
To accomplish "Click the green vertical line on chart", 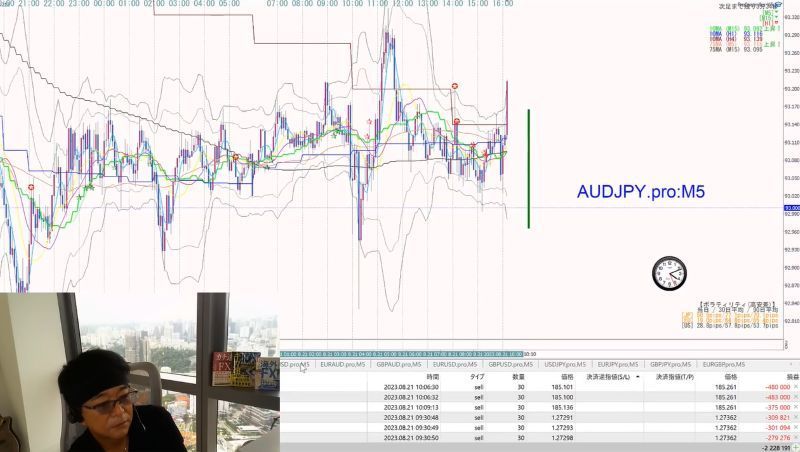I will pyautogui.click(x=529, y=168).
